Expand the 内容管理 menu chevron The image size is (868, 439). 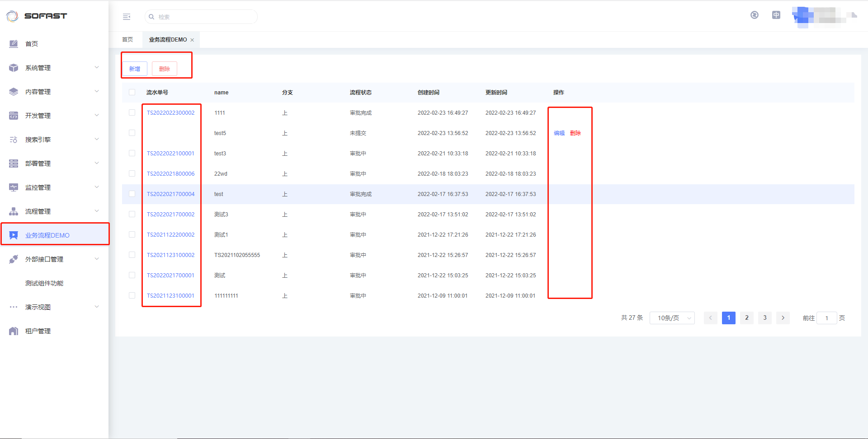pyautogui.click(x=97, y=92)
